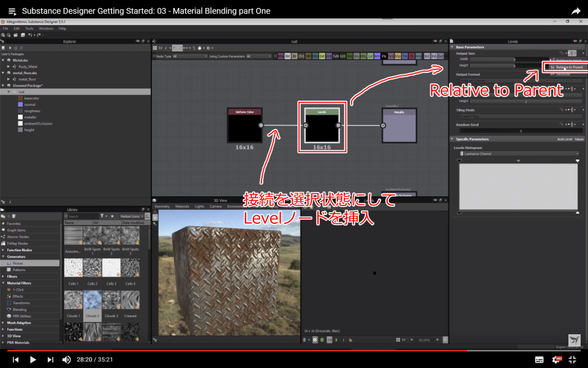Skip to next video in player
Screen dimensions: 588x368
pyautogui.click(x=50, y=360)
